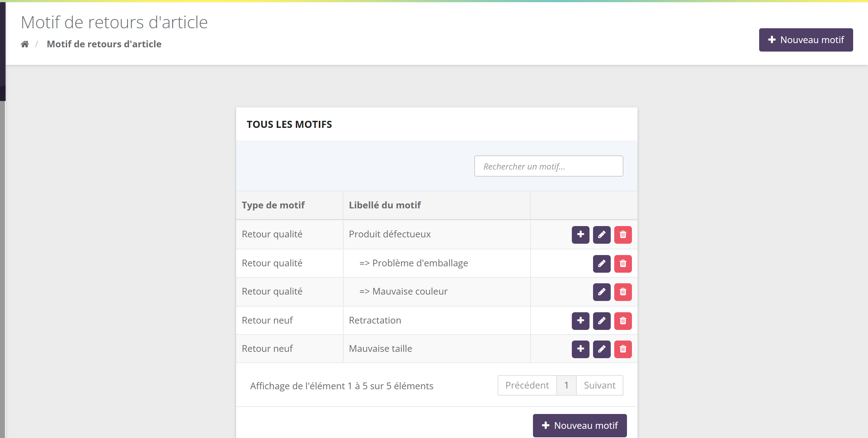Click Nouveau motif button below the table
868x438 pixels.
(x=580, y=425)
